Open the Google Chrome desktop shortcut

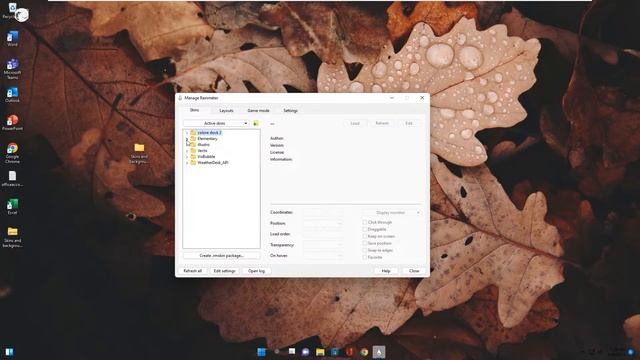click(12, 153)
